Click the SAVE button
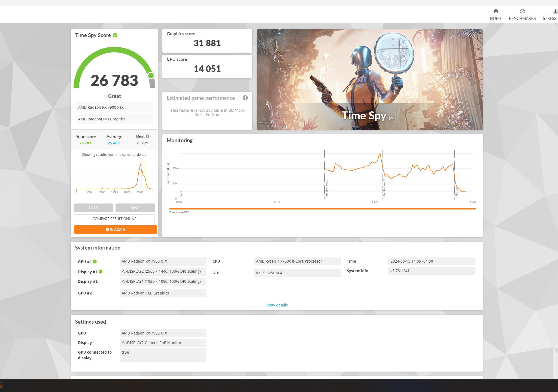 [135, 208]
